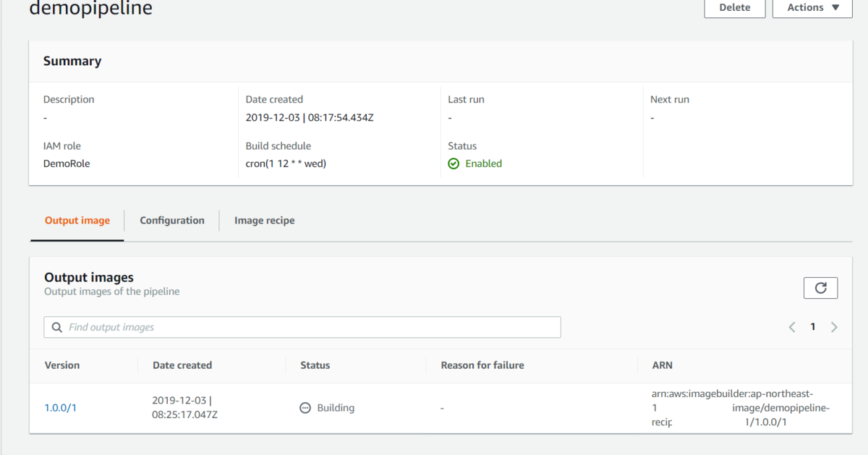This screenshot has height=455, width=868.
Task: Click the refresh output images icon
Action: pyautogui.click(x=820, y=288)
